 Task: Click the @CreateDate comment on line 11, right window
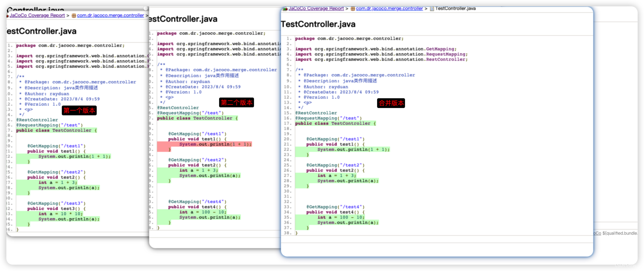[x=338, y=92]
